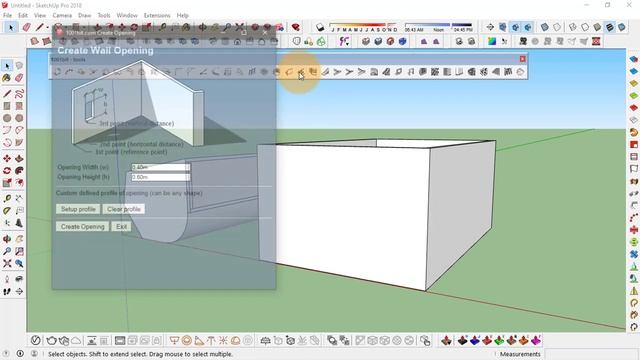Close the 1001bit tools floating toolbar
640x360 pixels.
[522, 59]
